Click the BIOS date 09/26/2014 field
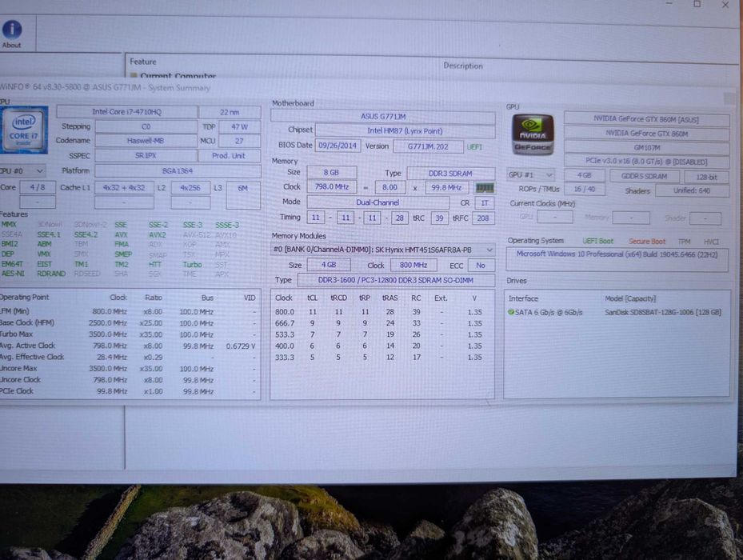This screenshot has width=743, height=560. pyautogui.click(x=338, y=146)
